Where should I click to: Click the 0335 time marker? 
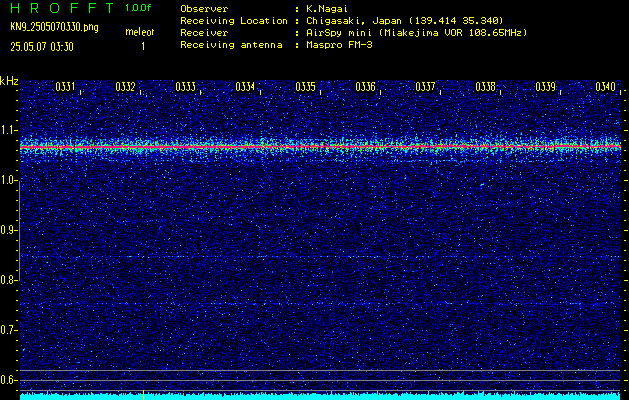[x=305, y=87]
